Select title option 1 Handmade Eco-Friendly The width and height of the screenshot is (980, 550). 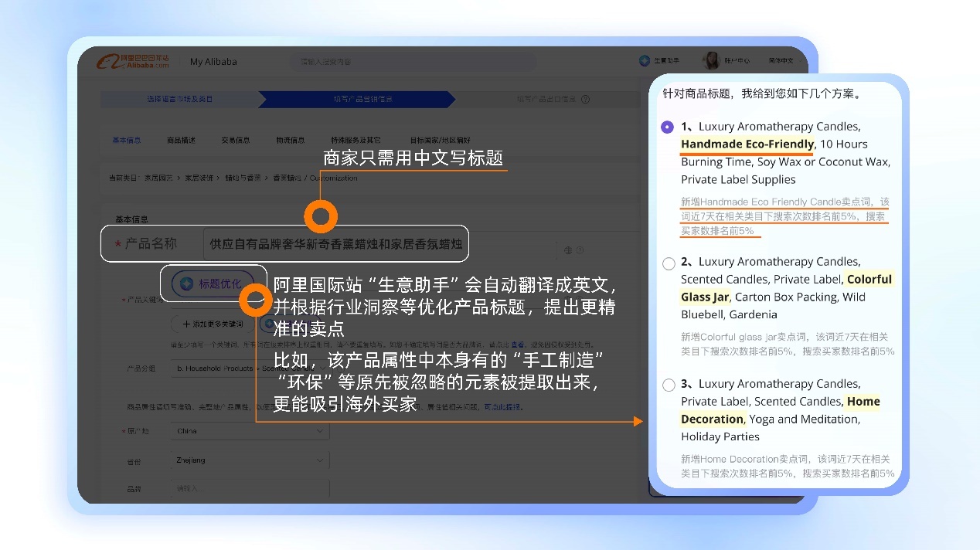(x=668, y=127)
